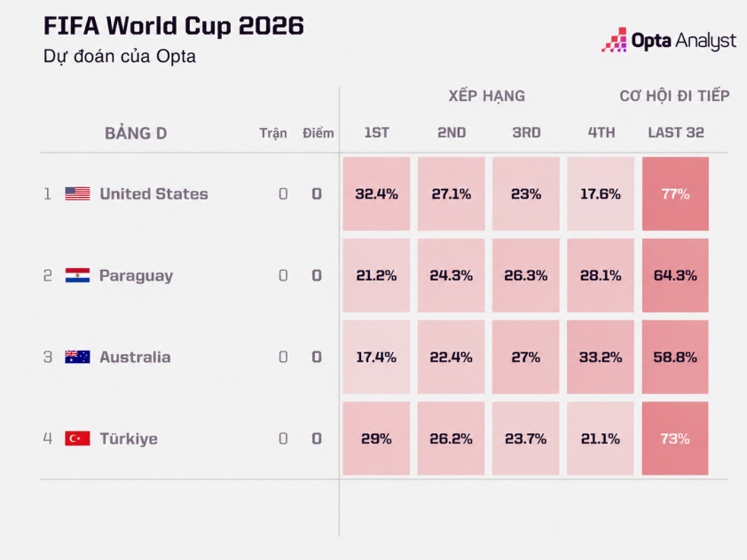747x560 pixels.
Task: Select the 1ST column header
Action: (376, 132)
